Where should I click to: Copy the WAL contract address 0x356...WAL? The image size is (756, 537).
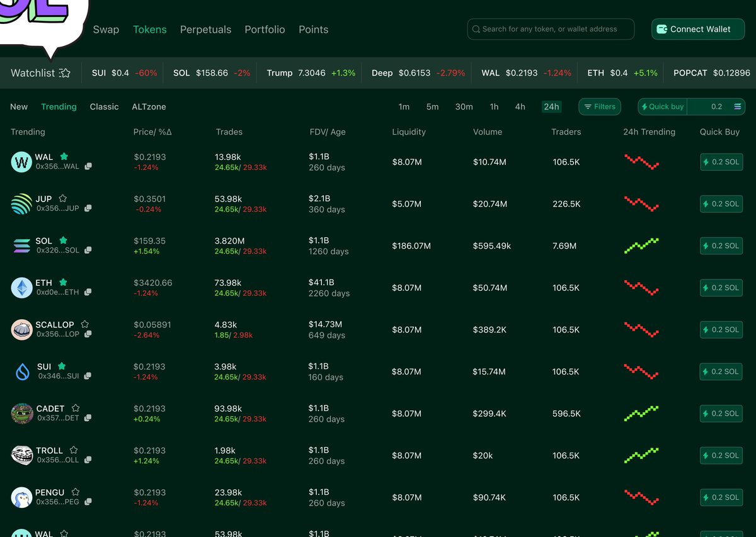tap(88, 167)
